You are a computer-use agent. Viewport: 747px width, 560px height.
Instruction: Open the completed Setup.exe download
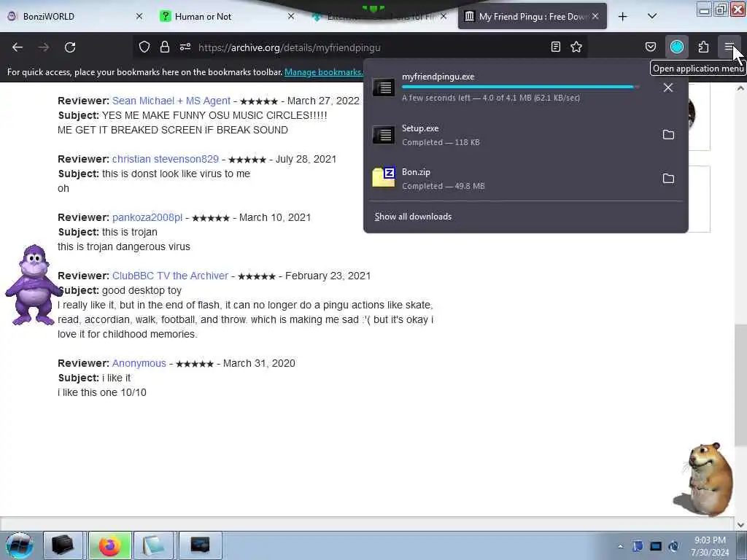click(x=510, y=135)
